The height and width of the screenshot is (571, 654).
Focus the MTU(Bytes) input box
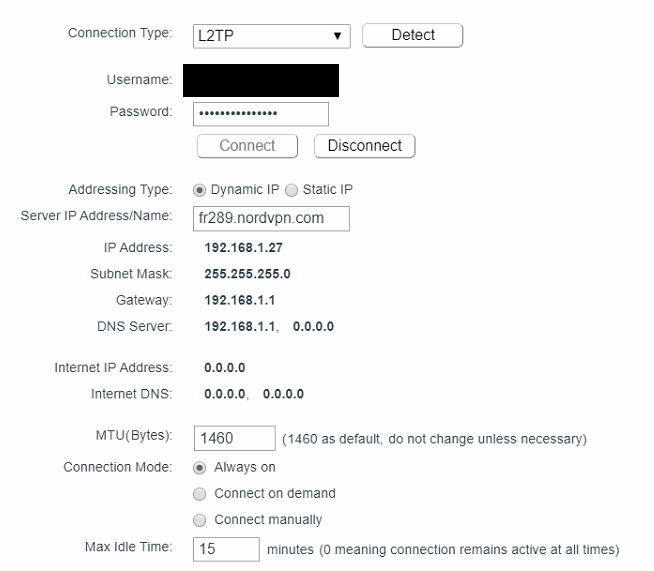(x=233, y=438)
